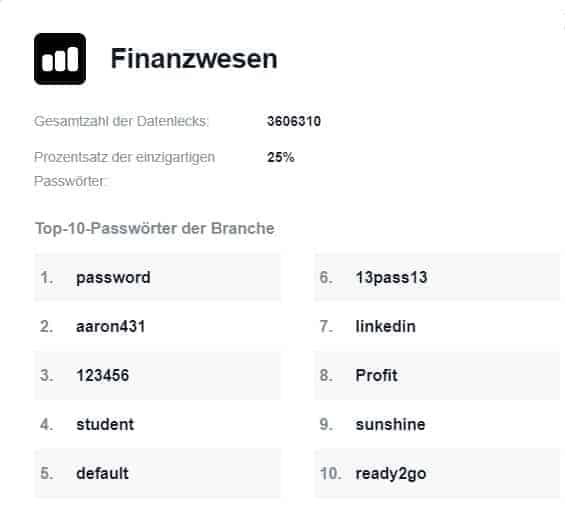Click the 123456 list entry
565x515 pixels.
[157, 376]
